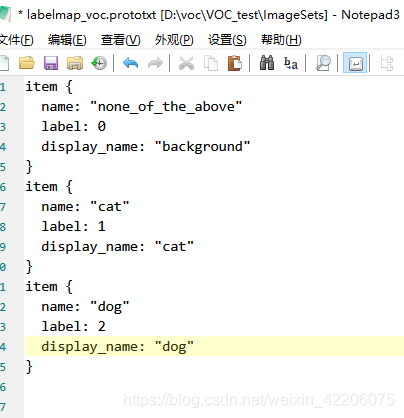This screenshot has width=404, height=418.
Task: Click the closing brace after "background" line
Action: point(29,167)
